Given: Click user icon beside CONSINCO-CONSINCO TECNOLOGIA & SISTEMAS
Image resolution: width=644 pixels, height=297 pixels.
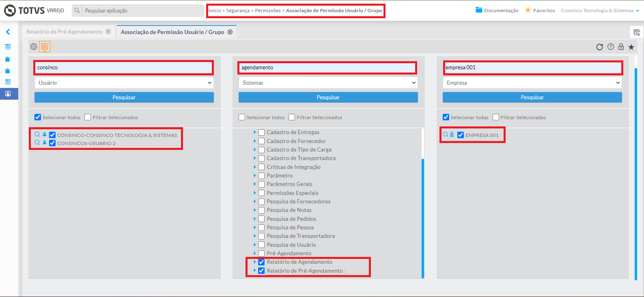Looking at the screenshot, I should (x=45, y=135).
